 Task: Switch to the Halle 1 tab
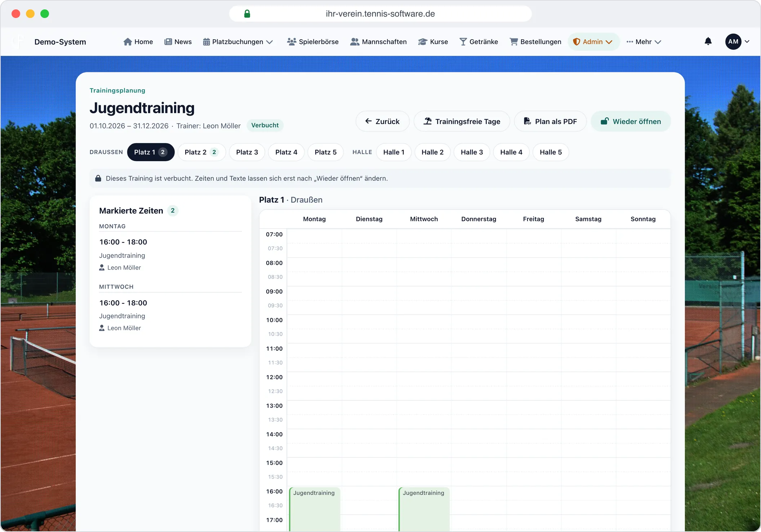[394, 152]
